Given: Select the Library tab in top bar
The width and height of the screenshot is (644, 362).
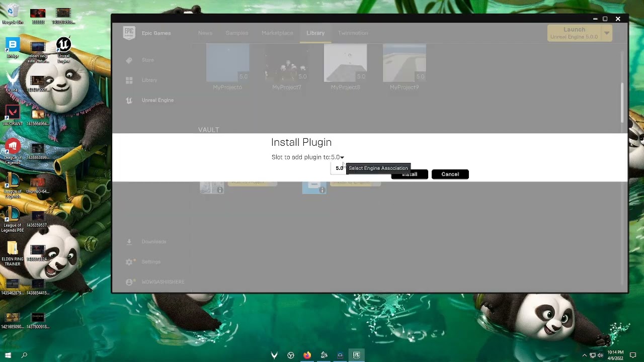Looking at the screenshot, I should [x=315, y=33].
